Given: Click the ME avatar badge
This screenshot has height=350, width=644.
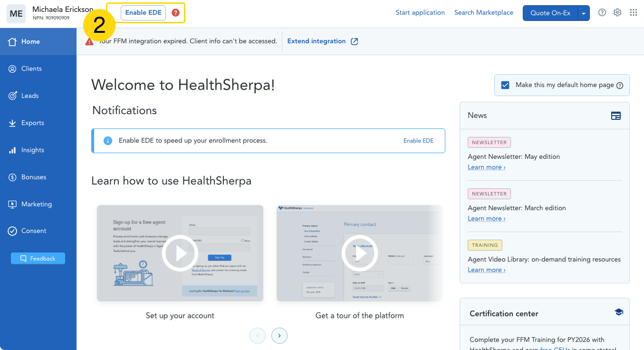Looking at the screenshot, I should pos(16,14).
